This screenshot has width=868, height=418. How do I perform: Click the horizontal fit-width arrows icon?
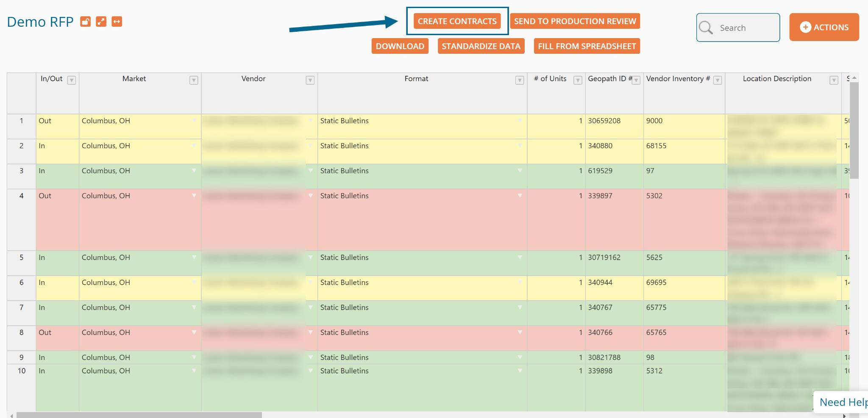click(117, 22)
